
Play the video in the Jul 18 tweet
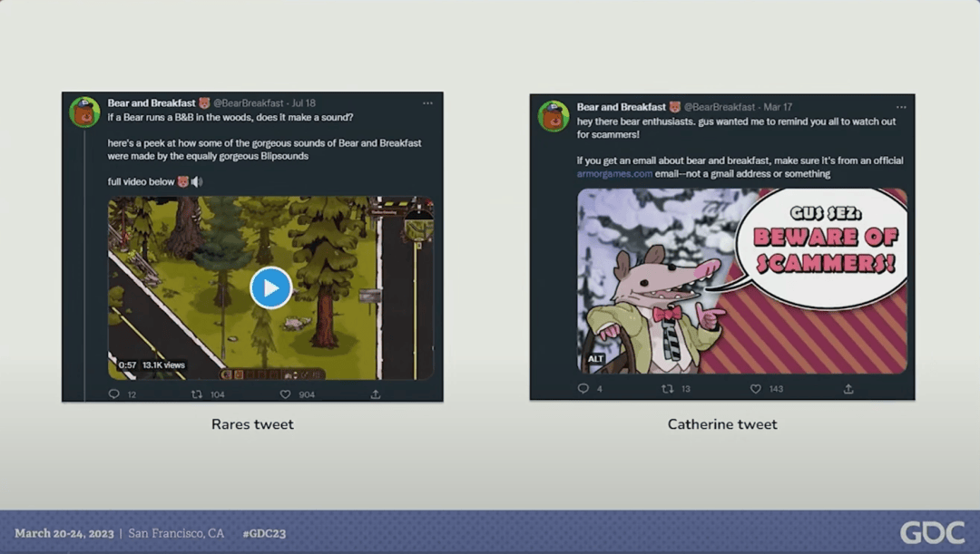(x=270, y=288)
